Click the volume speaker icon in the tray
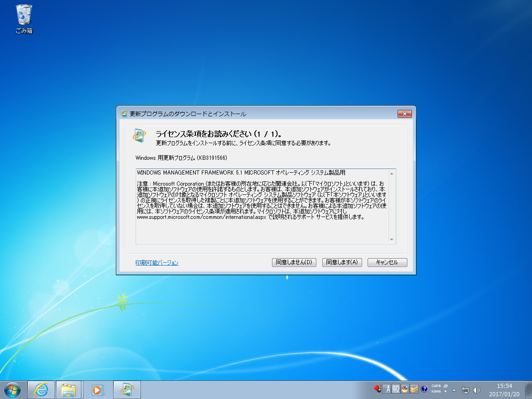Viewport: 532px width, 399px height. pos(476,389)
